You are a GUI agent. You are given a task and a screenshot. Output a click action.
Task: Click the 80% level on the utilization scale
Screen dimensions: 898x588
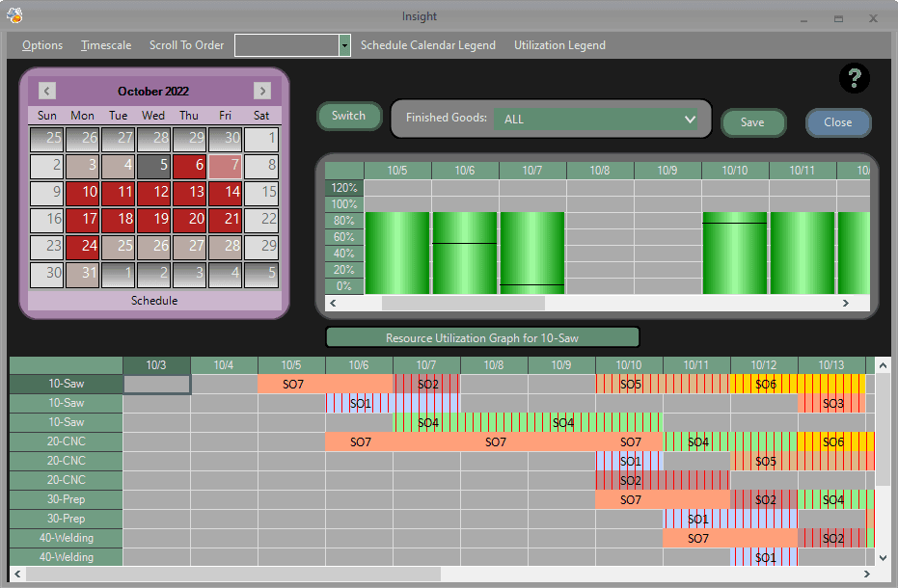pyautogui.click(x=343, y=220)
